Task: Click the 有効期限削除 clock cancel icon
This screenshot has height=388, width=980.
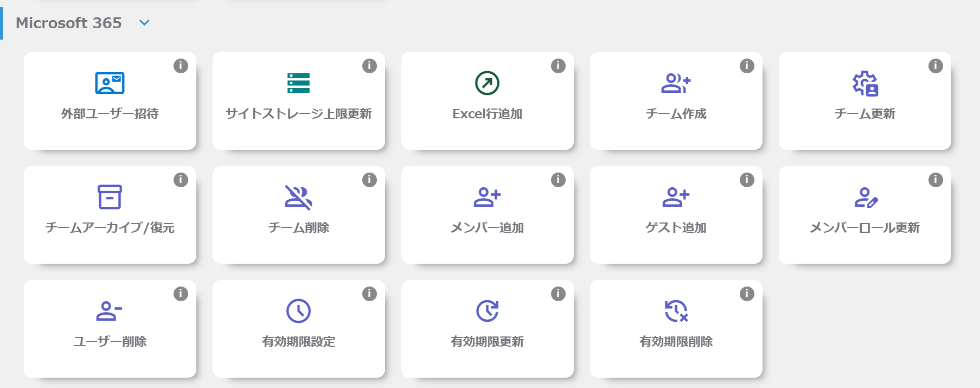Action: pyautogui.click(x=676, y=311)
